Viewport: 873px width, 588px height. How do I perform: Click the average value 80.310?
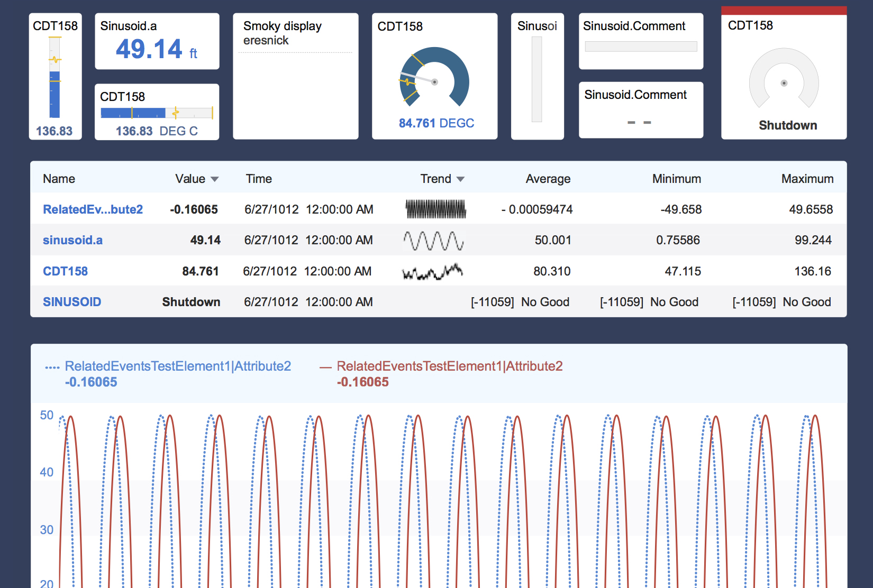pyautogui.click(x=552, y=271)
